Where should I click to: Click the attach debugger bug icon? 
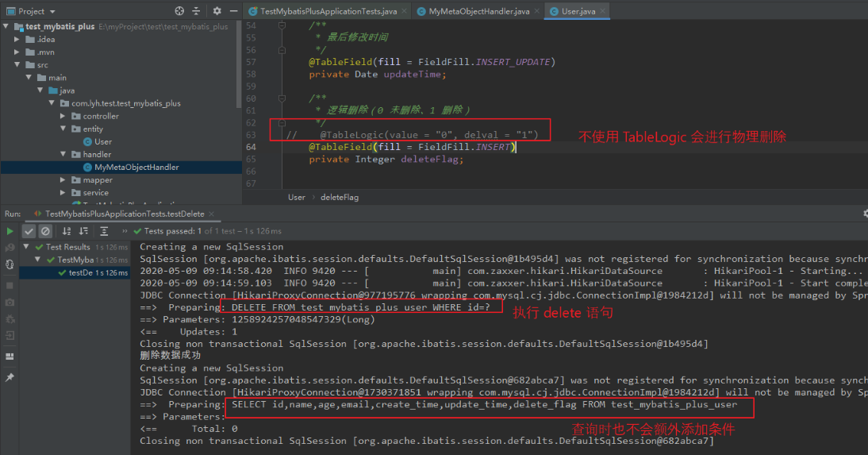[10, 319]
